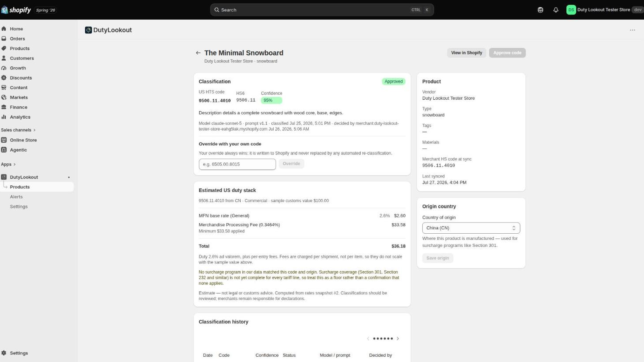Click the pagination dots in Classification history
This screenshot has width=644, height=362.
click(x=383, y=339)
